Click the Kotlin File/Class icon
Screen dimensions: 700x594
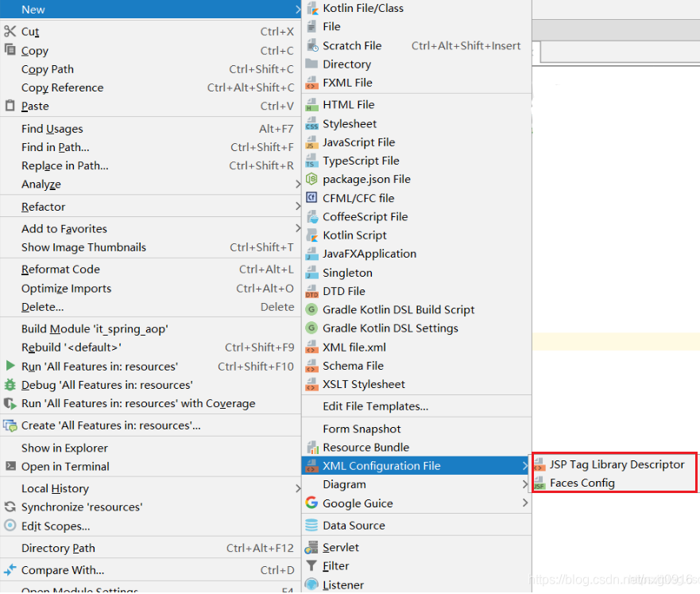(x=311, y=8)
